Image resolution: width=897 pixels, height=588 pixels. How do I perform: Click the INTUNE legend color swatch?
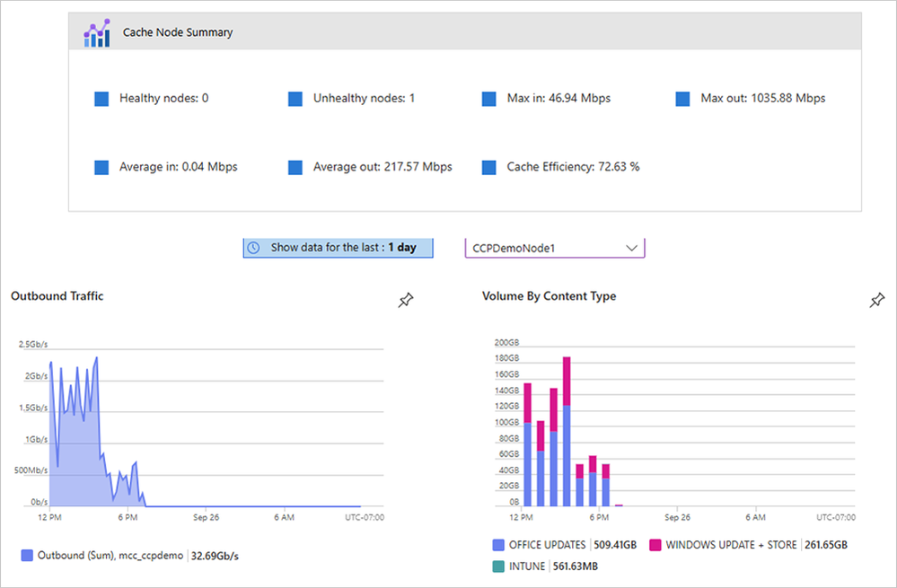pos(498,566)
